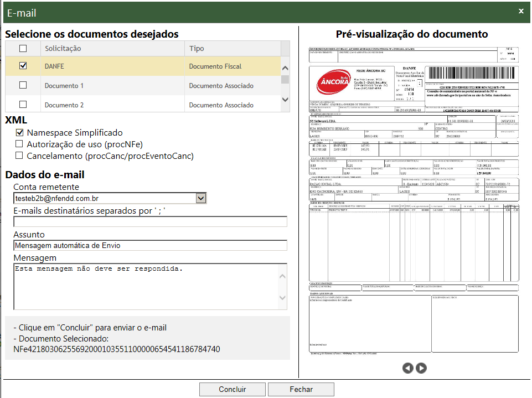This screenshot has width=532, height=398.
Task: Select the Documento 1 checkbox
Action: (23, 85)
